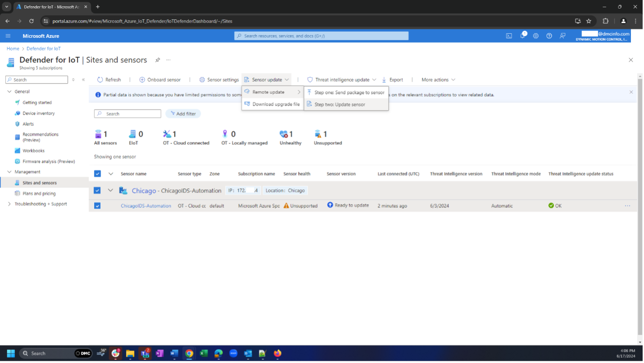Viewport: 644px width, 363px height.
Task: Click the ChicagoIDS-Automation row ellipsis
Action: 627,206
